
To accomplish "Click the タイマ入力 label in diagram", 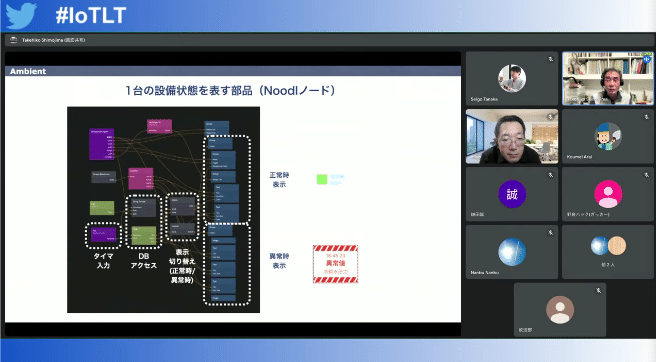I will (103, 261).
